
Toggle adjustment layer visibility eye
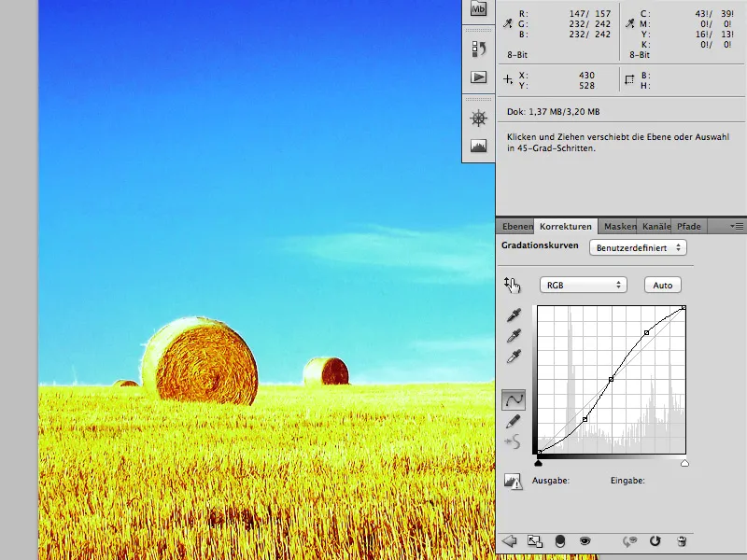[x=585, y=541]
